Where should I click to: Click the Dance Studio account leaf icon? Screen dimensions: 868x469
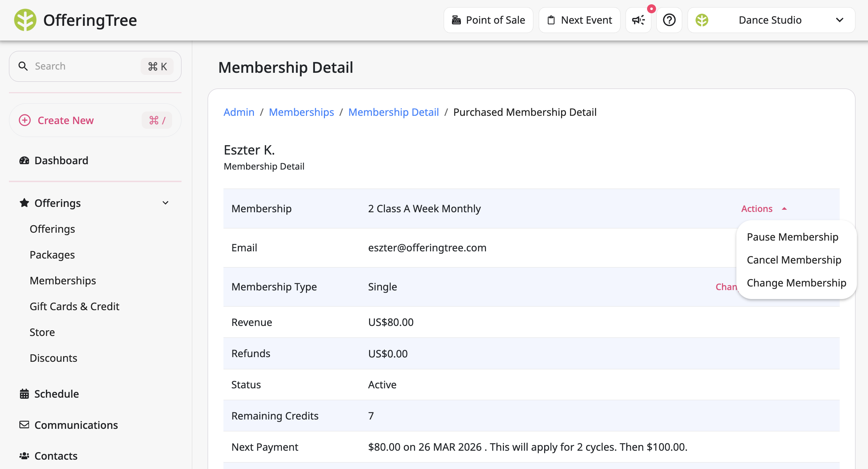pyautogui.click(x=702, y=20)
